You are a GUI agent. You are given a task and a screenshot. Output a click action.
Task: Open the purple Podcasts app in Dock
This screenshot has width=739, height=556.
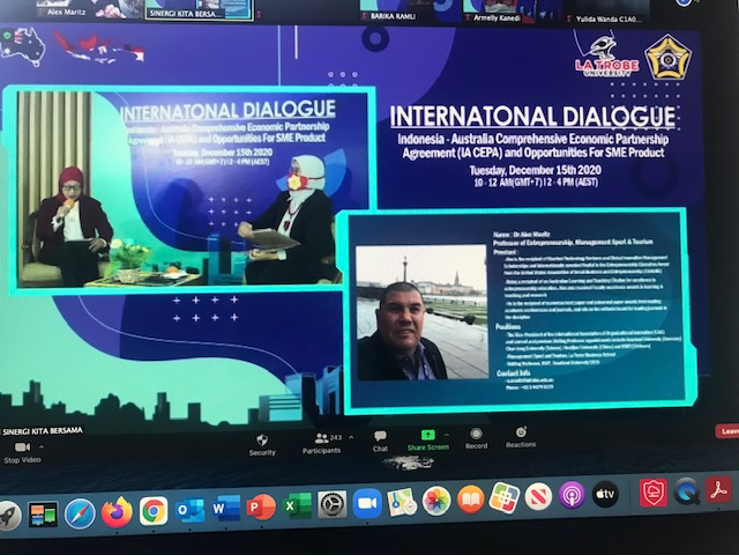point(572,495)
